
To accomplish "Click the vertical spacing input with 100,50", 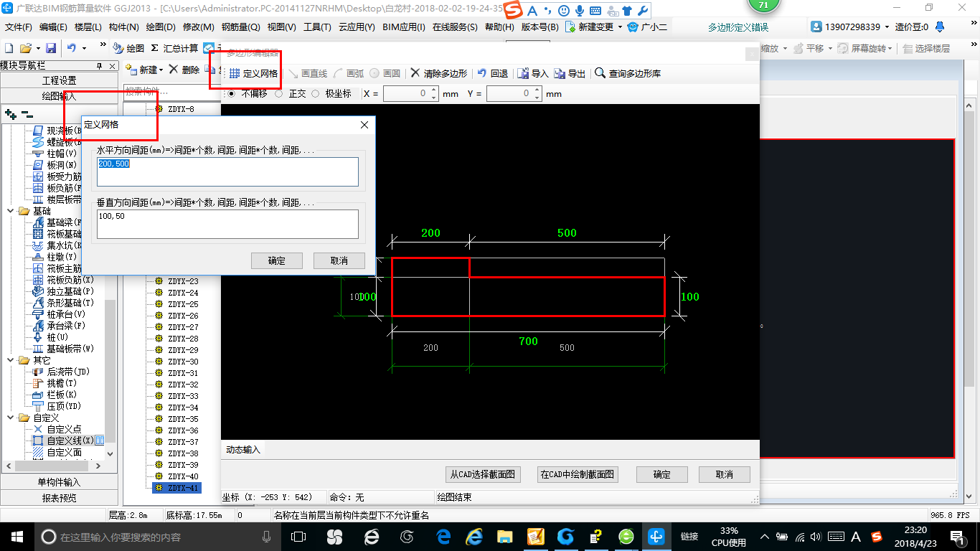I will click(228, 224).
